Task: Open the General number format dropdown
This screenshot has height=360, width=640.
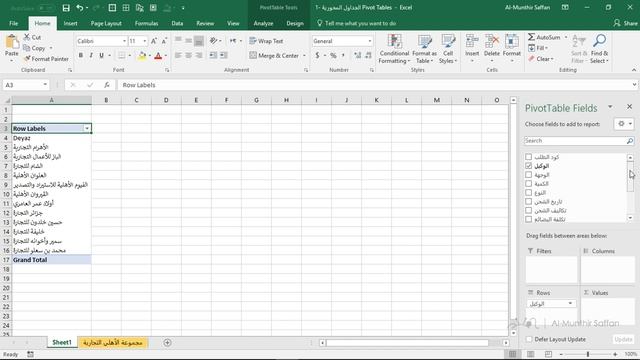Action: (x=370, y=41)
